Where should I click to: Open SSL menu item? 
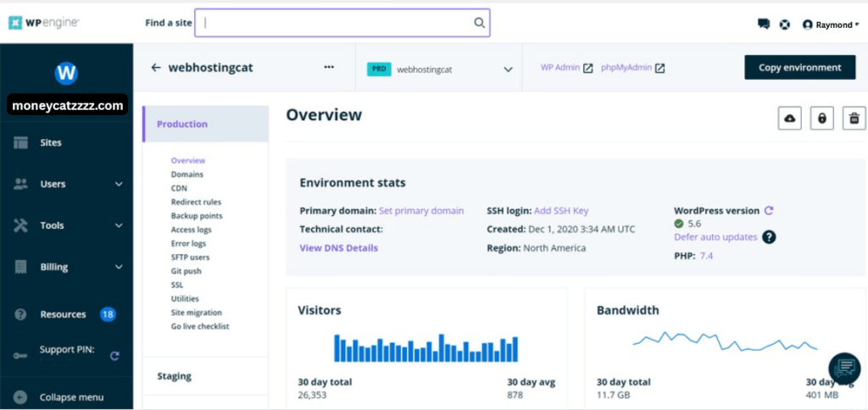177,285
